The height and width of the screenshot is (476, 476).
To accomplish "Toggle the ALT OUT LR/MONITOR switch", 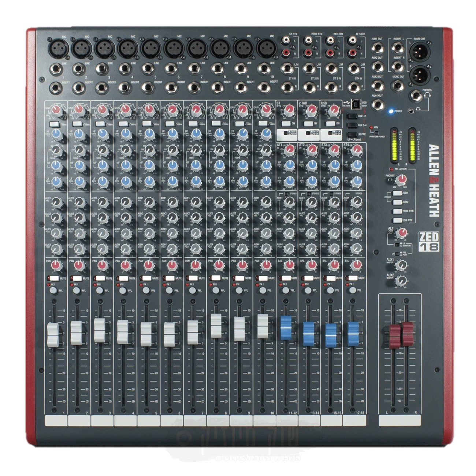I will (x=398, y=245).
